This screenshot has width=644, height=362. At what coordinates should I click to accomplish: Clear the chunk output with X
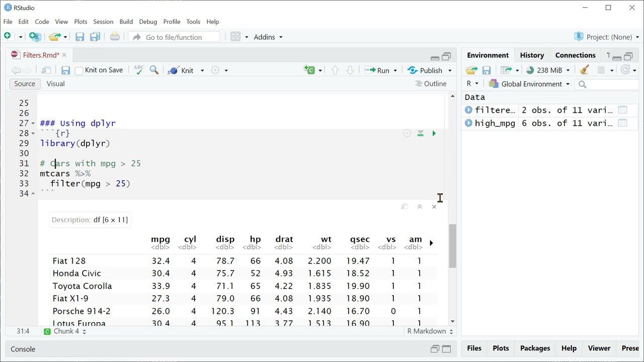coord(434,207)
